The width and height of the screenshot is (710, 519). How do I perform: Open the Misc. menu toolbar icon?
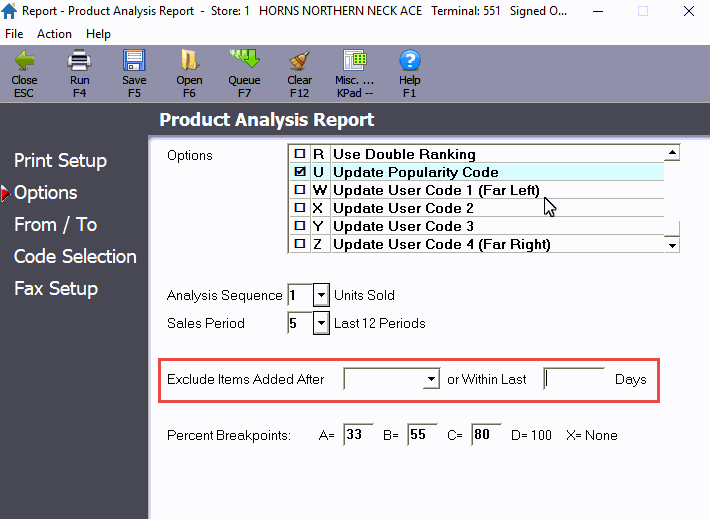355,60
